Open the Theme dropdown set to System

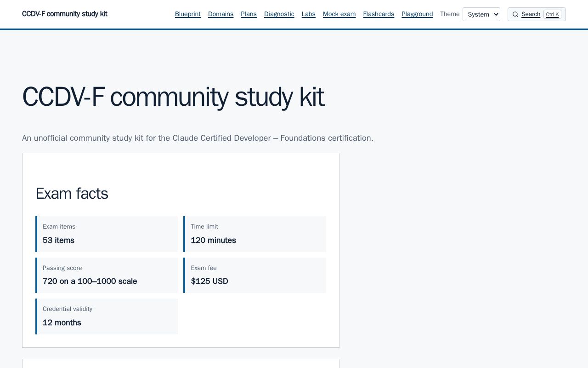click(x=481, y=14)
